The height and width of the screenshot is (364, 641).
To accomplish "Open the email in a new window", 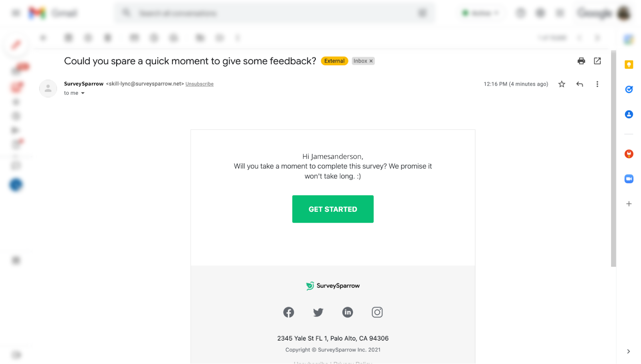I will pyautogui.click(x=597, y=61).
